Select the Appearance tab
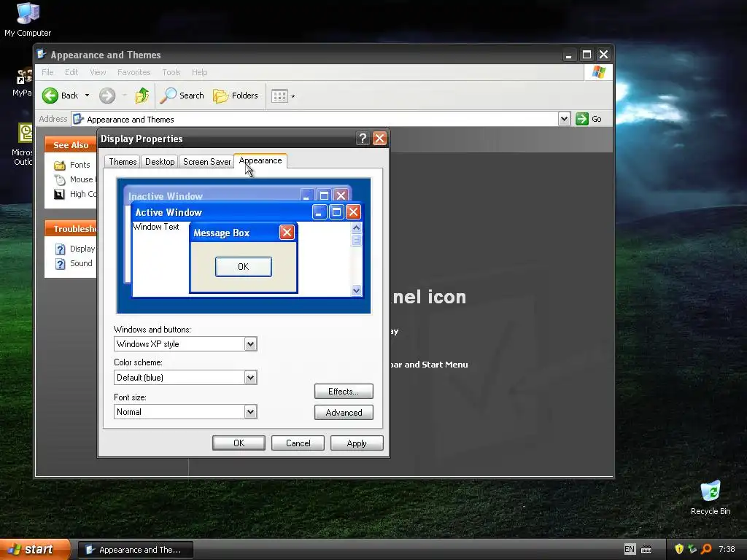Image resolution: width=747 pixels, height=560 pixels. 260,160
